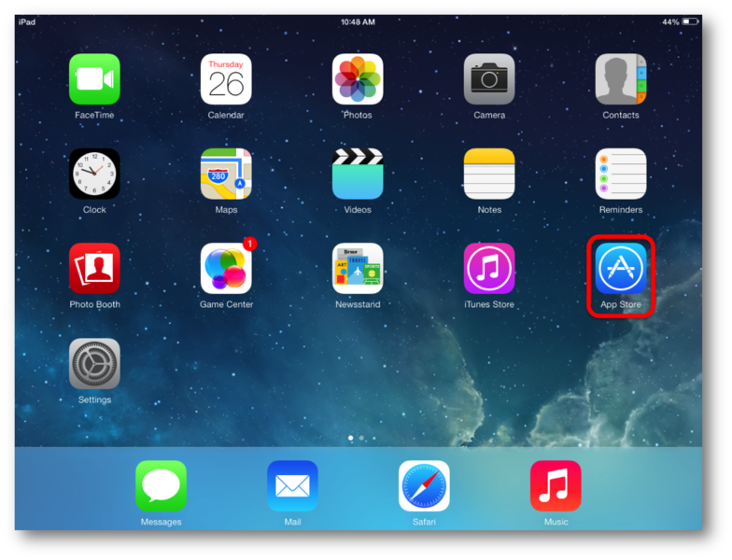
Task: Open Game Center with notification badge
Action: [226, 269]
